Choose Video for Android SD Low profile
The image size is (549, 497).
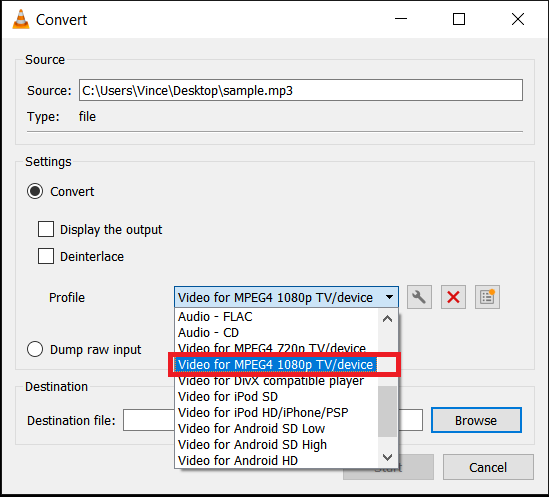276,429
